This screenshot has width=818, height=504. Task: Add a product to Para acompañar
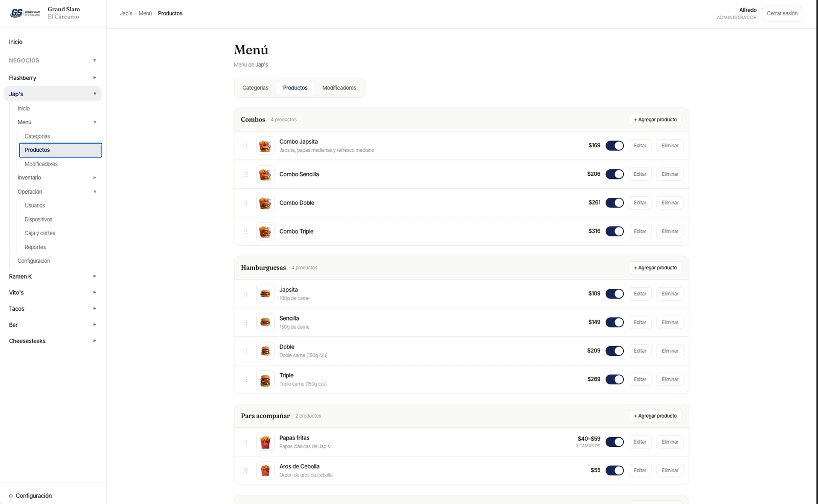[655, 416]
